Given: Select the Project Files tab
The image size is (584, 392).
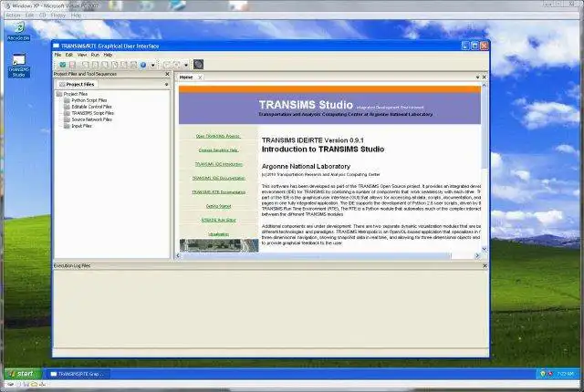Looking at the screenshot, I should [77, 85].
